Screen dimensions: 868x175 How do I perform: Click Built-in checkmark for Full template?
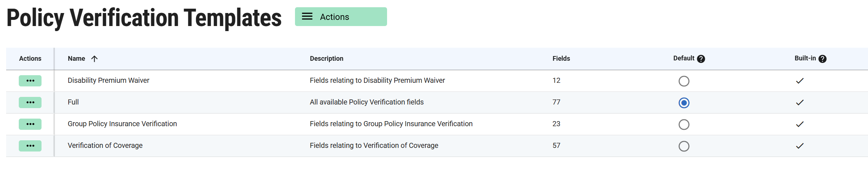tap(800, 102)
